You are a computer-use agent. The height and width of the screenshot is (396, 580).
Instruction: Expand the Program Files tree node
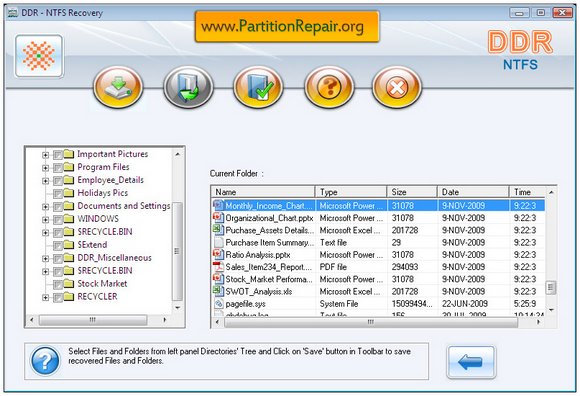coord(45,168)
